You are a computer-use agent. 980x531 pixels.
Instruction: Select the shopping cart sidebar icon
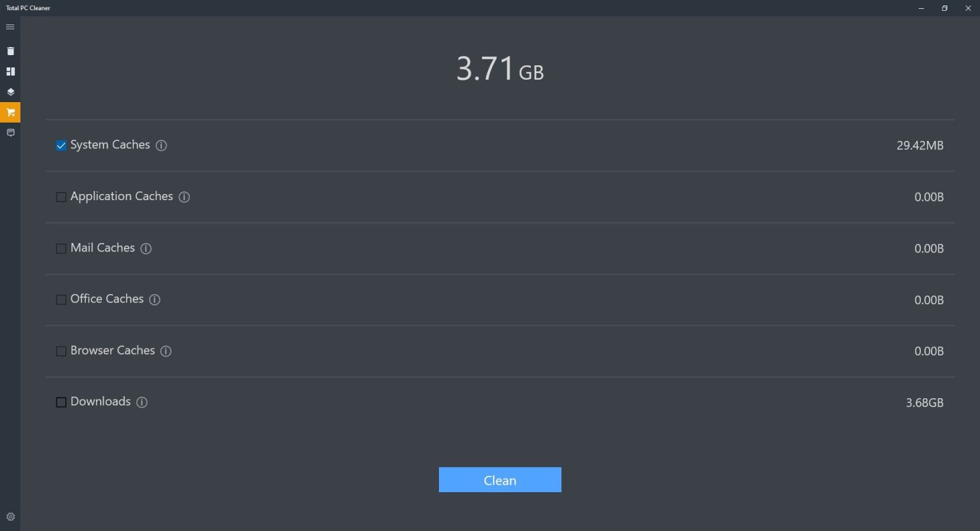tap(10, 112)
